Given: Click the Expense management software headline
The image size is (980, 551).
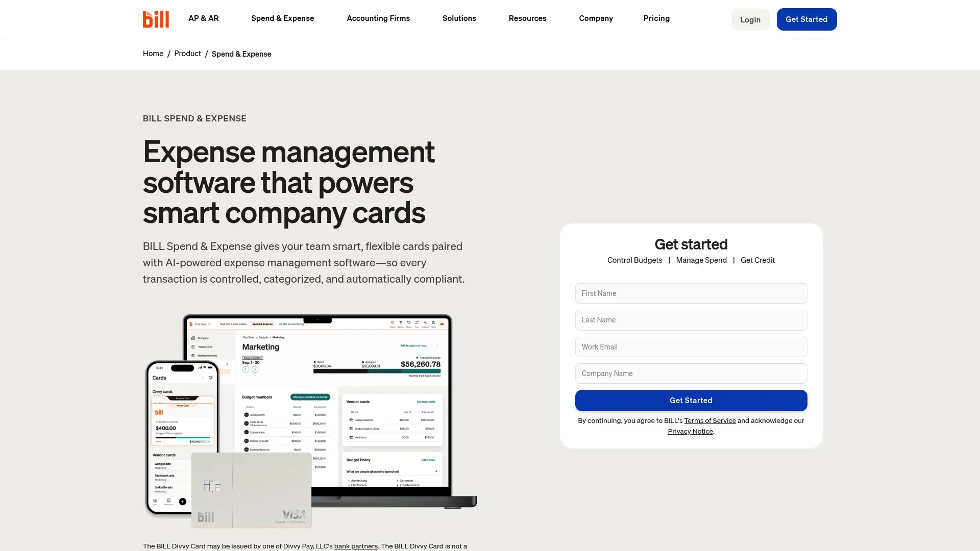Looking at the screenshot, I should pos(289,182).
